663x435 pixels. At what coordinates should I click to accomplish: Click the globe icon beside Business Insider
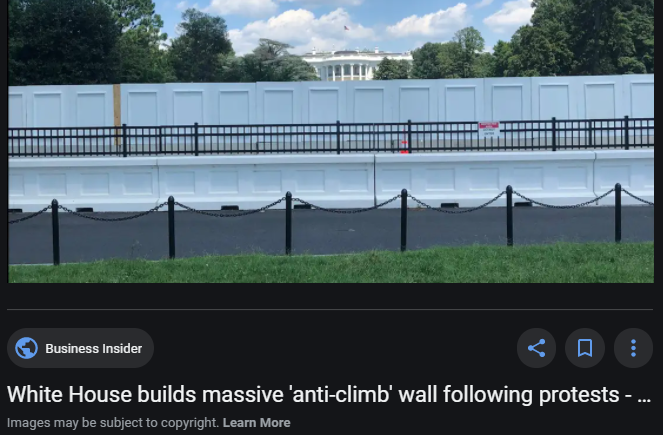(26, 348)
